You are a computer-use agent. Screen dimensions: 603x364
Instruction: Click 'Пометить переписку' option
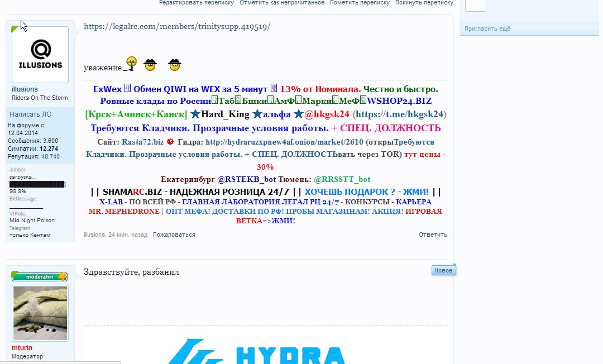point(360,3)
